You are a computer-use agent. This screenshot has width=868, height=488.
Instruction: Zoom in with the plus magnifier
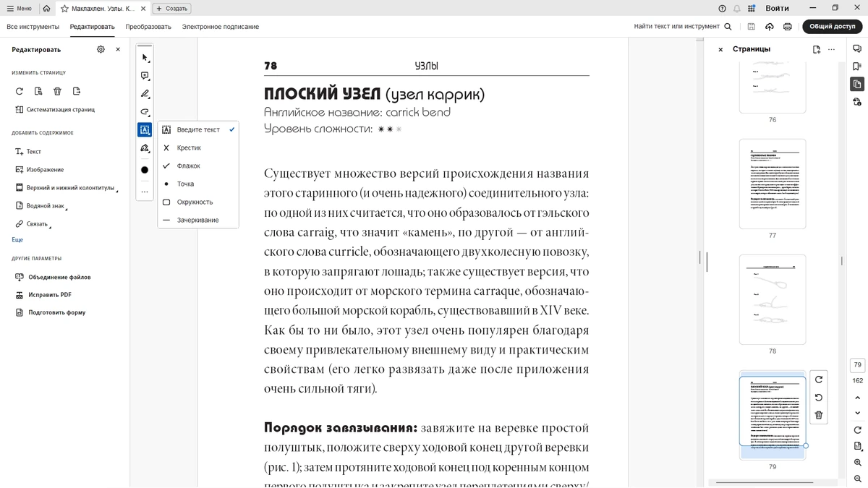point(858,463)
